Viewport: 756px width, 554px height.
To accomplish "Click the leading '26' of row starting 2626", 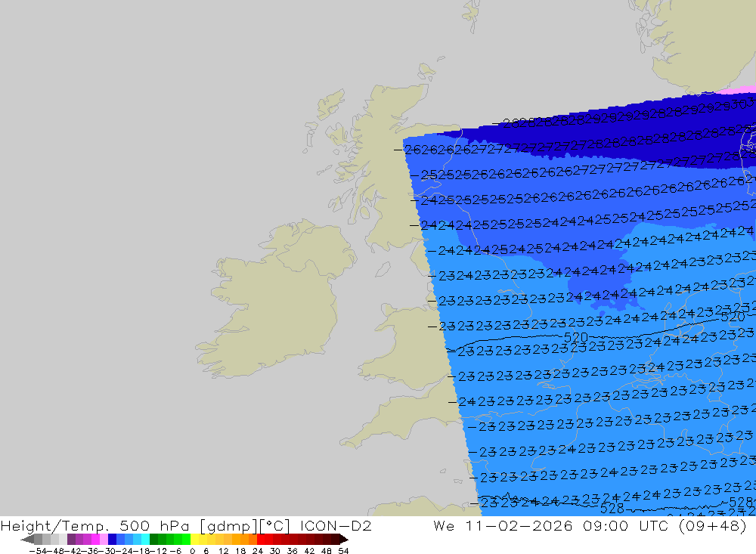I will 412,150.
